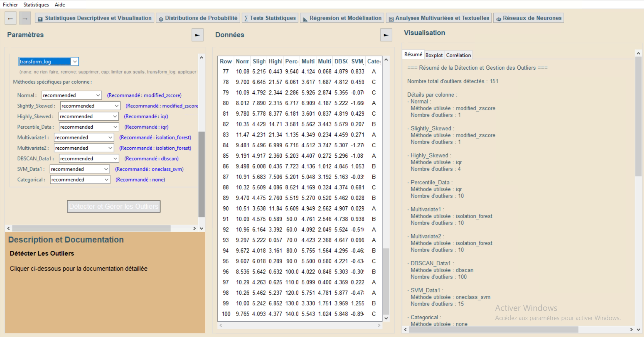Open Réseaux de Neurones section
Screen dimensions: 644x337
coord(528,18)
